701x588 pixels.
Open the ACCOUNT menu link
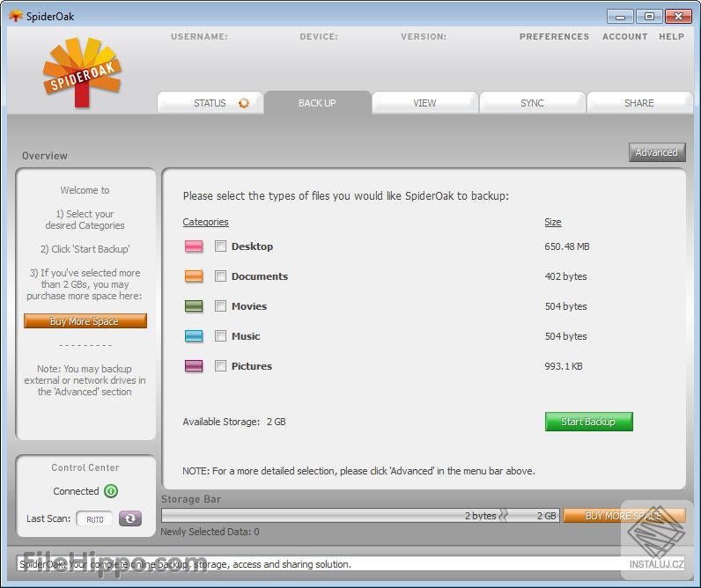point(625,37)
